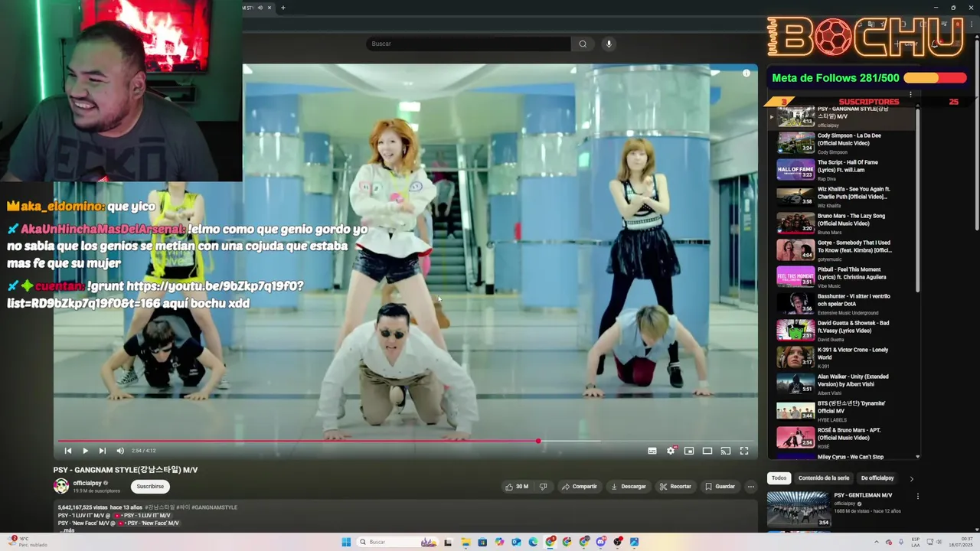This screenshot has width=980, height=551.
Task: Choose K-391 & Victor Crone - Lonely World
Action: click(841, 357)
